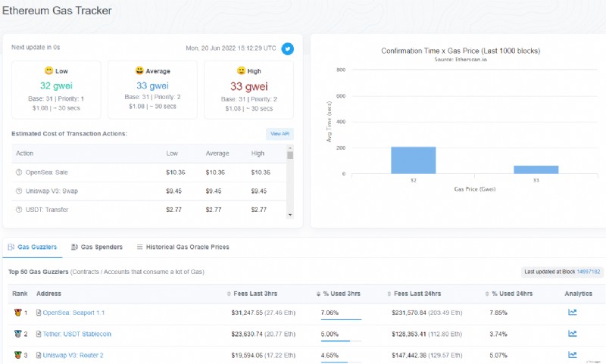Click the rank 1 medal icon
Image resolution: width=606 pixels, height=364 pixels.
click(x=17, y=313)
